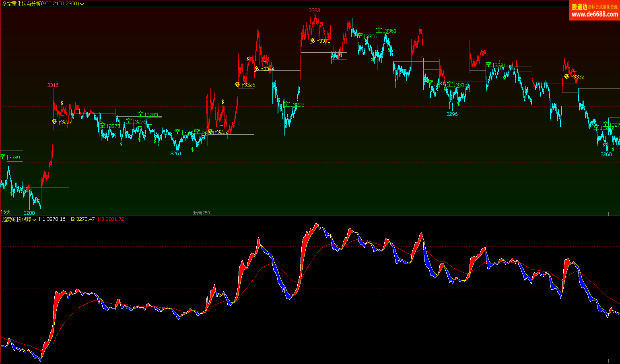620x364 pixels.
Task: Click the 多空量化拐点分析(900,2100,2300) indicator title
Action: pos(40,4)
